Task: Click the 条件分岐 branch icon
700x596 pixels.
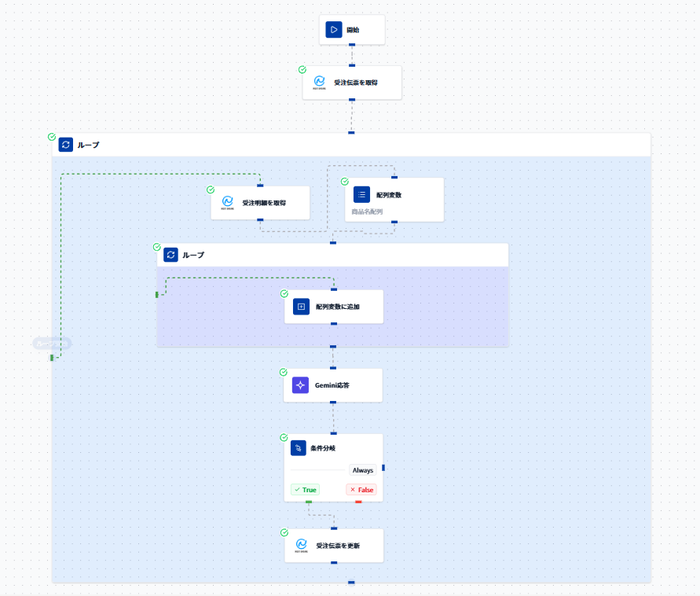Action: (x=299, y=448)
